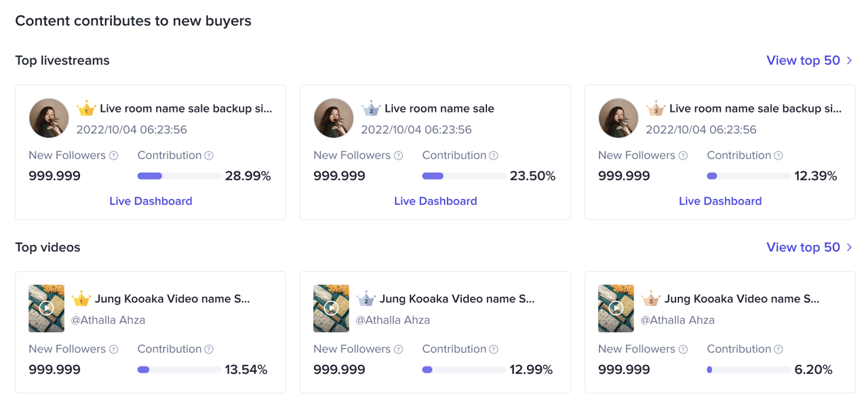Open View top 50 for livestreams

(x=803, y=60)
